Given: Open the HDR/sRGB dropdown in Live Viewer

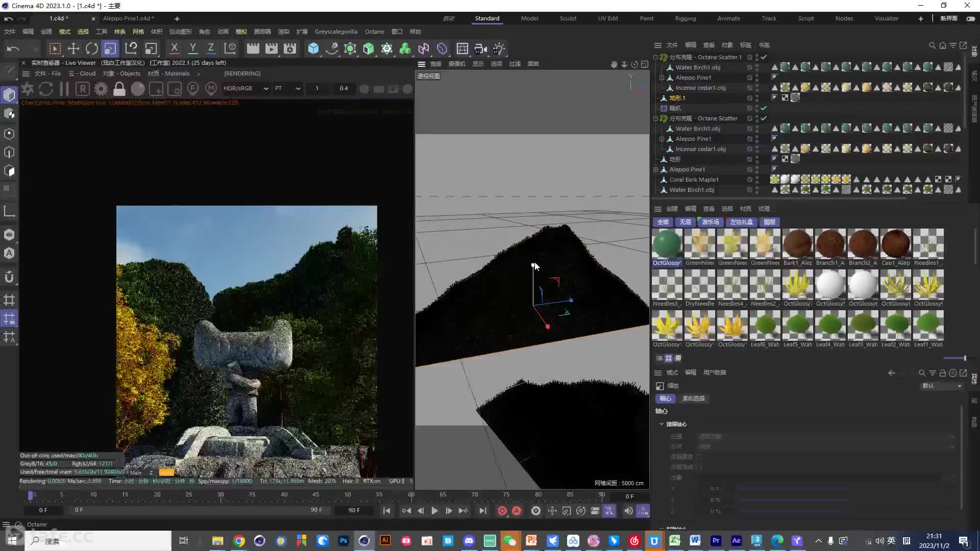Looking at the screenshot, I should (246, 88).
